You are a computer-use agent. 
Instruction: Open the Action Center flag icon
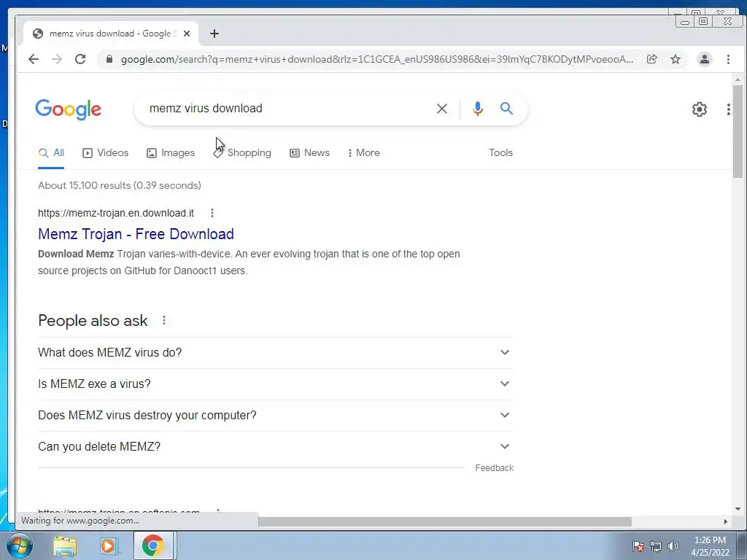(638, 546)
